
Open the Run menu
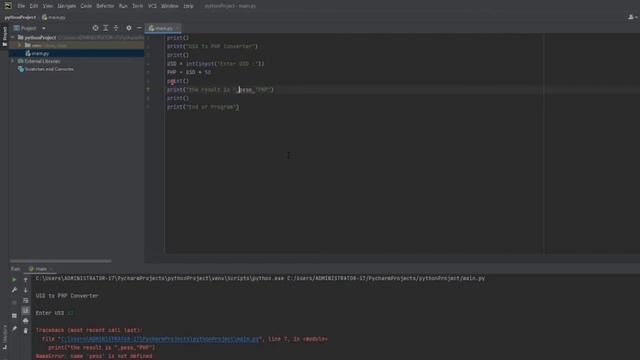(123, 6)
